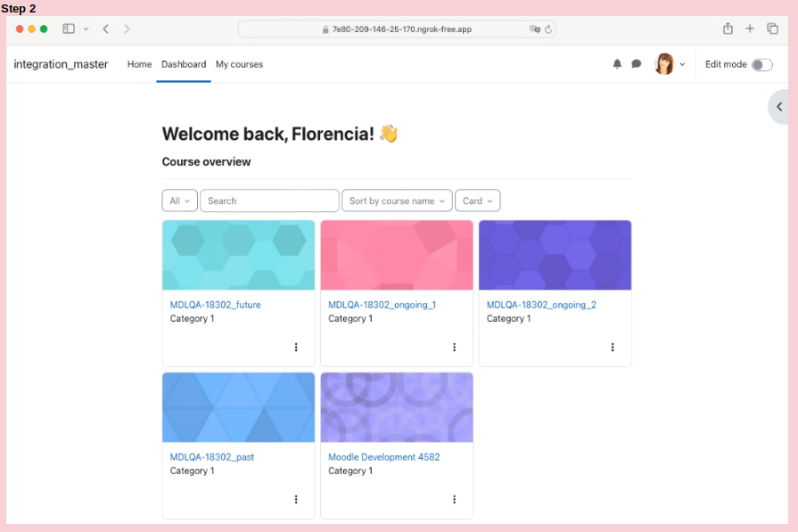Click the pink MDLQA-18302_ongoing_1 course image
Image resolution: width=798 pixels, height=532 pixels.
pyautogui.click(x=397, y=256)
